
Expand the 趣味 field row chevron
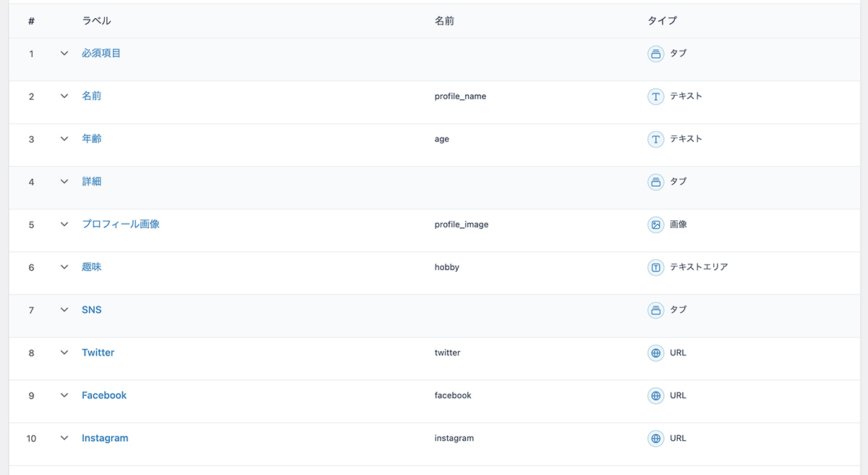[64, 267]
